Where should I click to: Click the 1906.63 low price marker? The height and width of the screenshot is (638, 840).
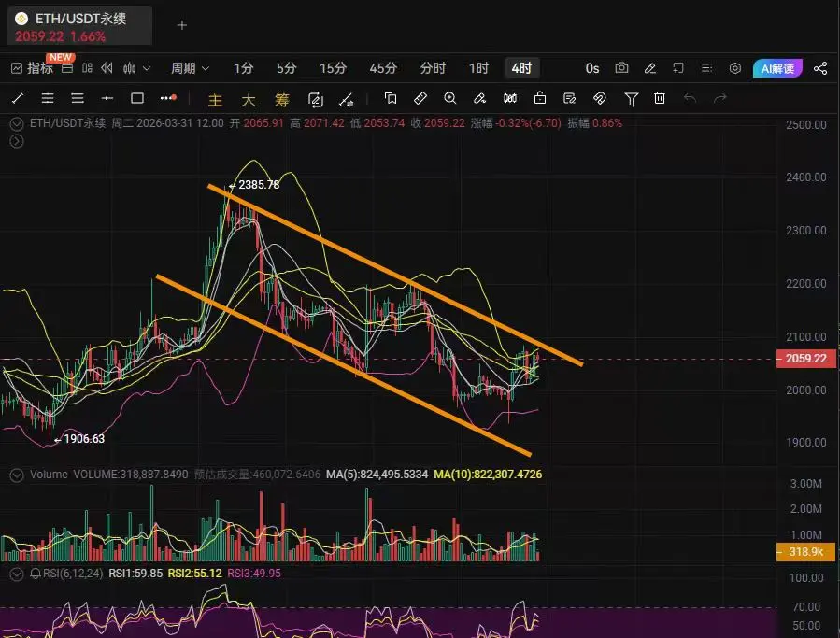point(79,439)
